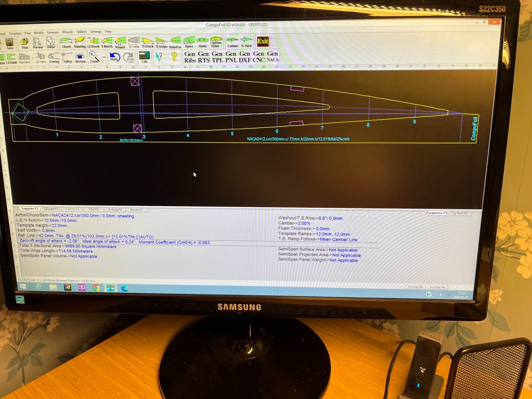Click the Gen DXF button

(x=245, y=57)
